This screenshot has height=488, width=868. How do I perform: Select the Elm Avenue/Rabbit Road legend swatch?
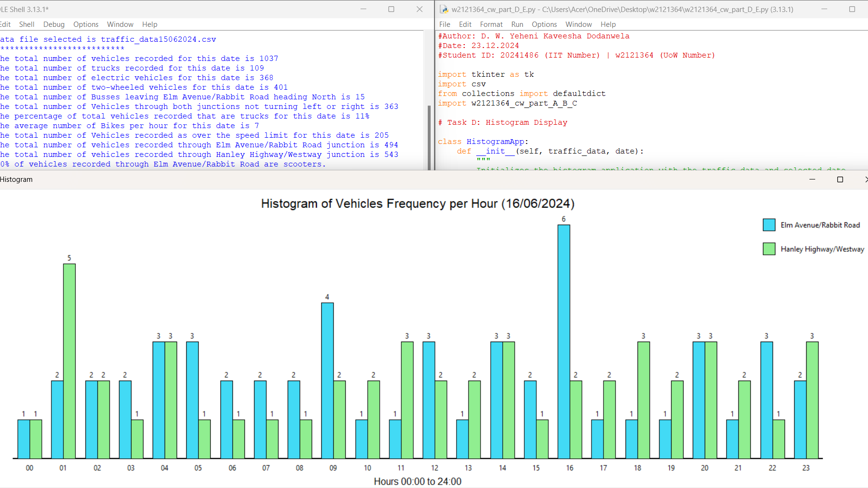point(768,225)
